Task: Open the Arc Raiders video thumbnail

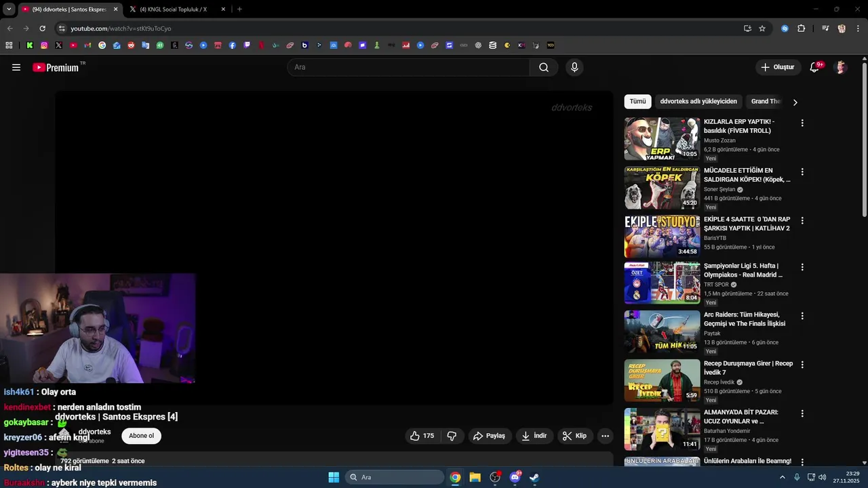Action: [x=662, y=331]
